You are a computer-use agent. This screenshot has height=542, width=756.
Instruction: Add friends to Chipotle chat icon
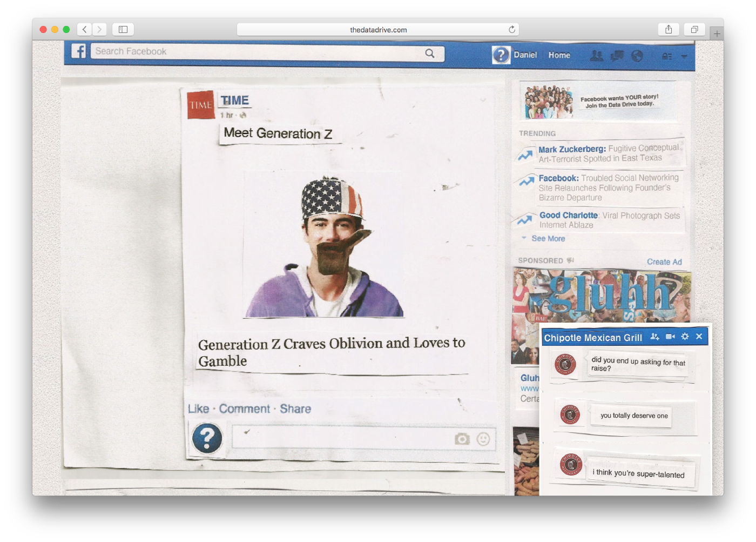654,337
